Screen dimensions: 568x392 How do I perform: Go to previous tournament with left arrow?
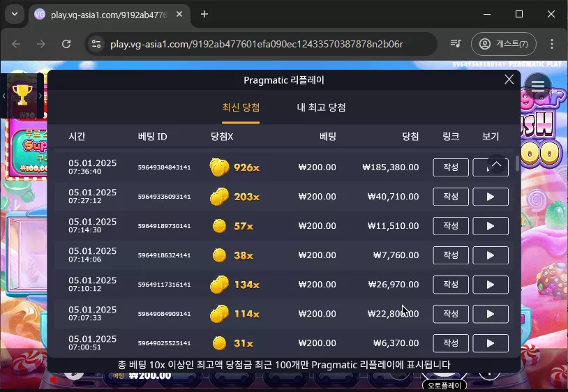(3, 96)
